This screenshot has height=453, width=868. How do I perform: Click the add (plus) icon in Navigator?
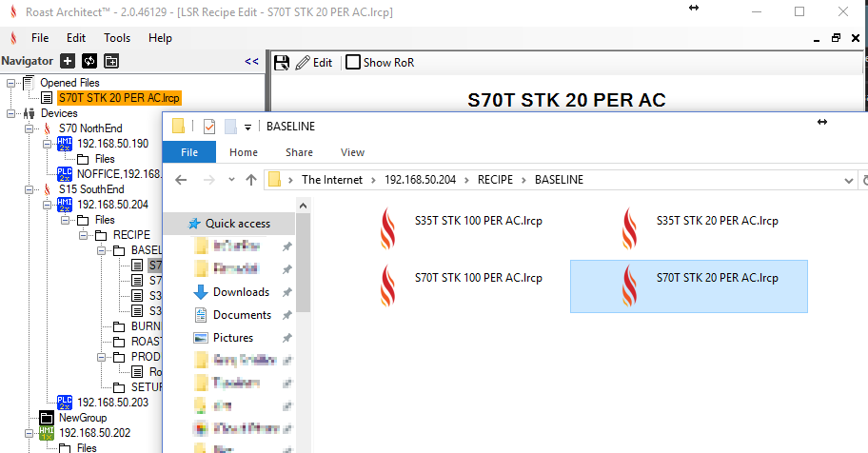point(68,61)
